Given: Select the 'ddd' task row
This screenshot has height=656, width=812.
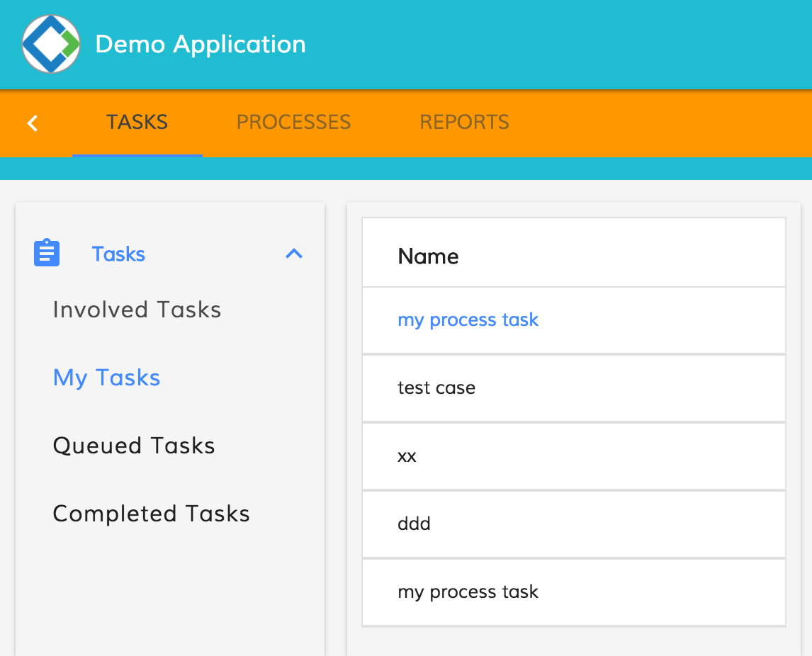Looking at the screenshot, I should [x=574, y=524].
